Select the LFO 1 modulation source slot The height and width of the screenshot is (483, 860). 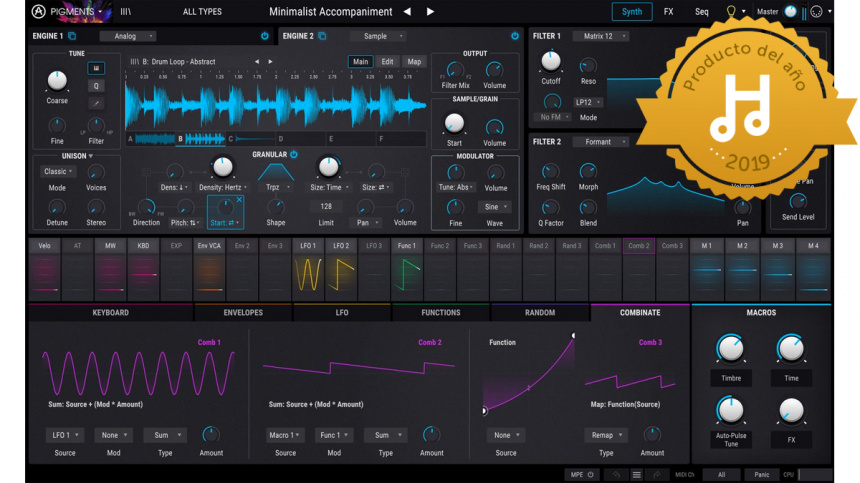(308, 270)
